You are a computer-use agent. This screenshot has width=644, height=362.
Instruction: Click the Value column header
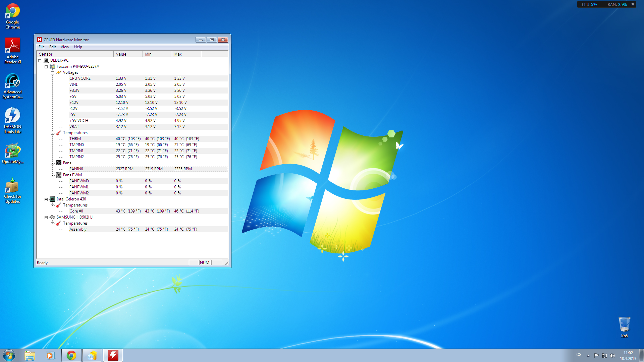click(x=128, y=54)
